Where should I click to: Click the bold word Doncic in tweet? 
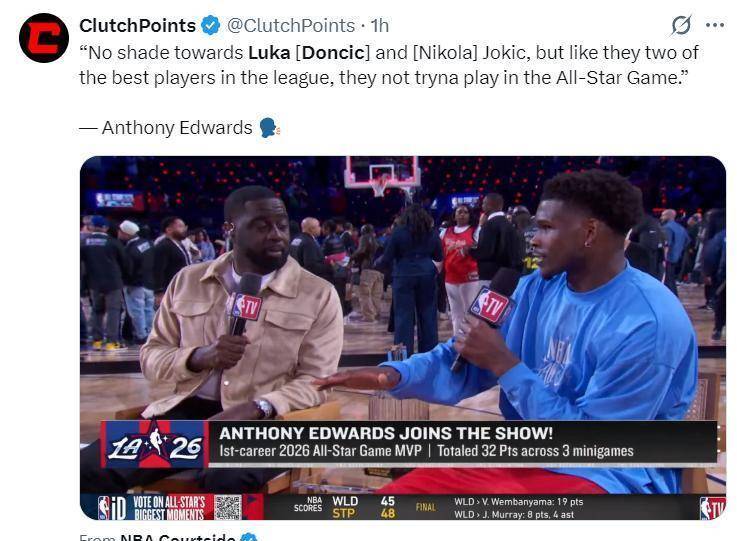click(x=333, y=53)
